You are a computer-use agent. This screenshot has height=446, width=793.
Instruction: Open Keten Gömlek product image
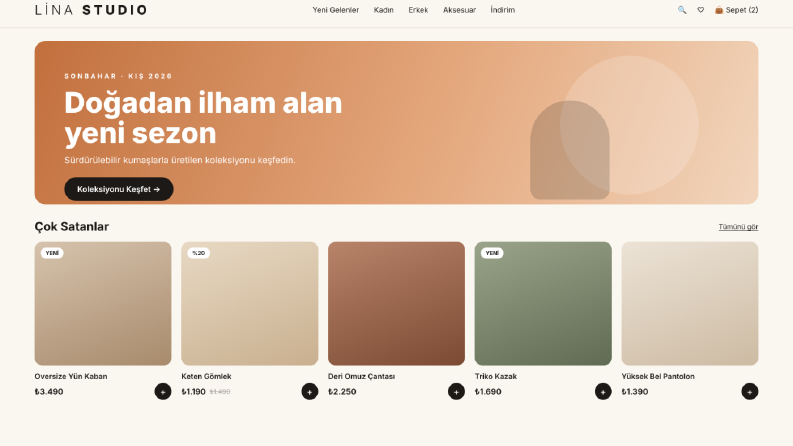(x=249, y=303)
